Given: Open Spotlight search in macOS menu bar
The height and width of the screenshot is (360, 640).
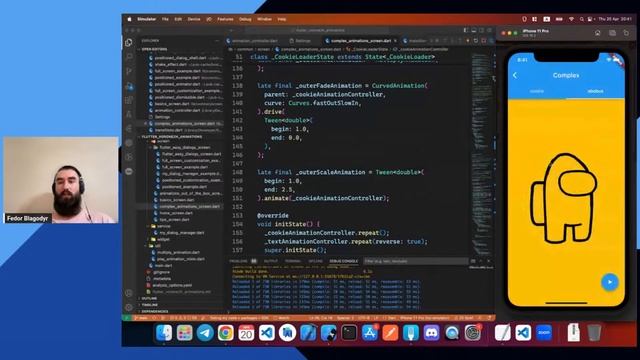Looking at the screenshot, I should pos(582,19).
